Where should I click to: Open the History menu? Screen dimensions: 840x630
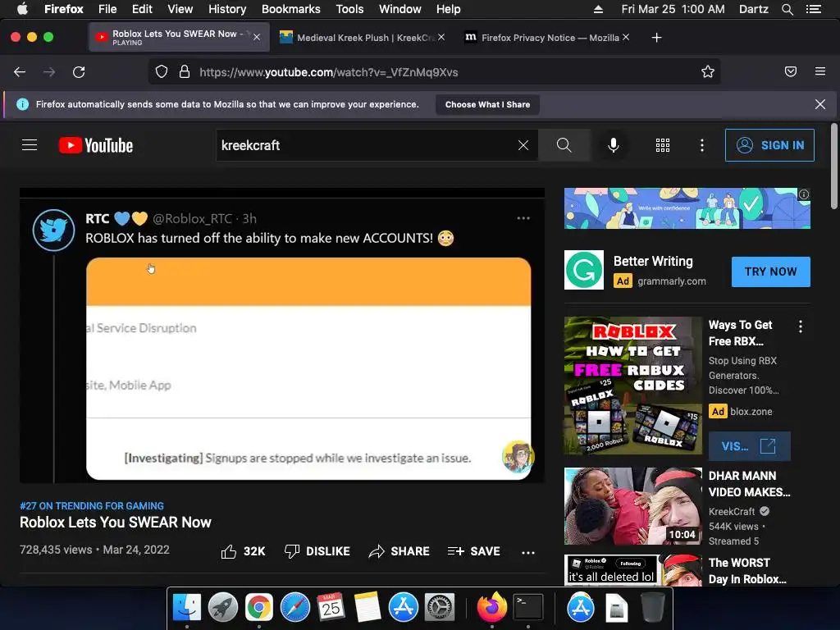(227, 9)
